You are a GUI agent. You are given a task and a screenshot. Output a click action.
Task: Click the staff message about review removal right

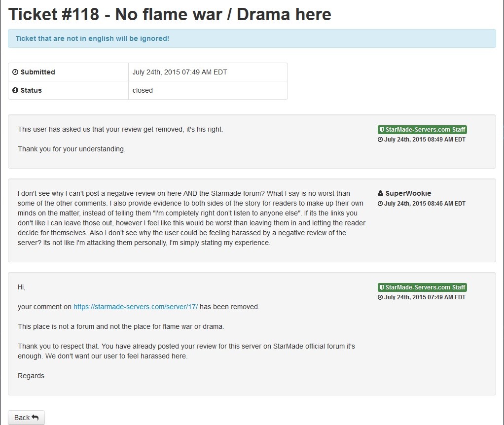[x=120, y=129]
